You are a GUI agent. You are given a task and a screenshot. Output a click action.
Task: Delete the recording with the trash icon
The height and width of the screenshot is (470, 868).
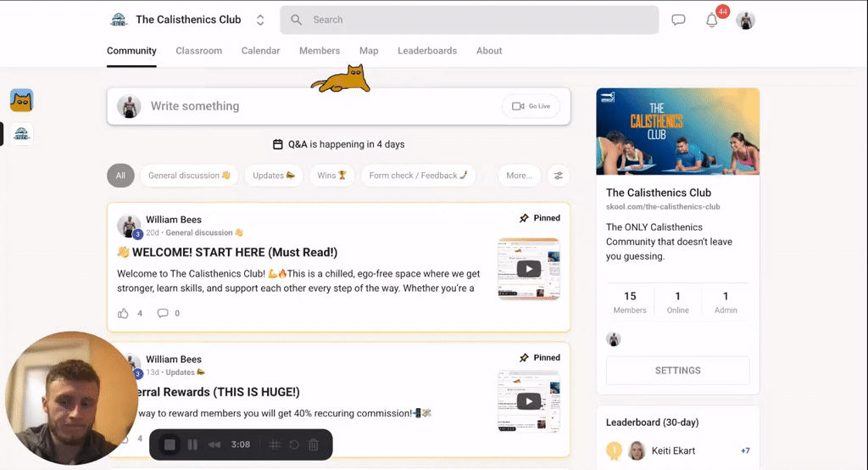314,445
